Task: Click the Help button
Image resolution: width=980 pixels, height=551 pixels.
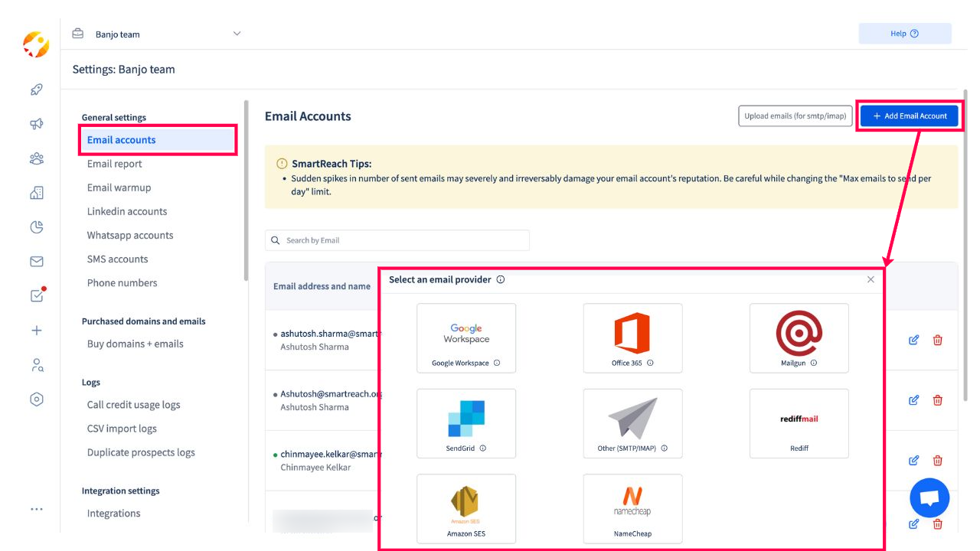Action: tap(905, 34)
